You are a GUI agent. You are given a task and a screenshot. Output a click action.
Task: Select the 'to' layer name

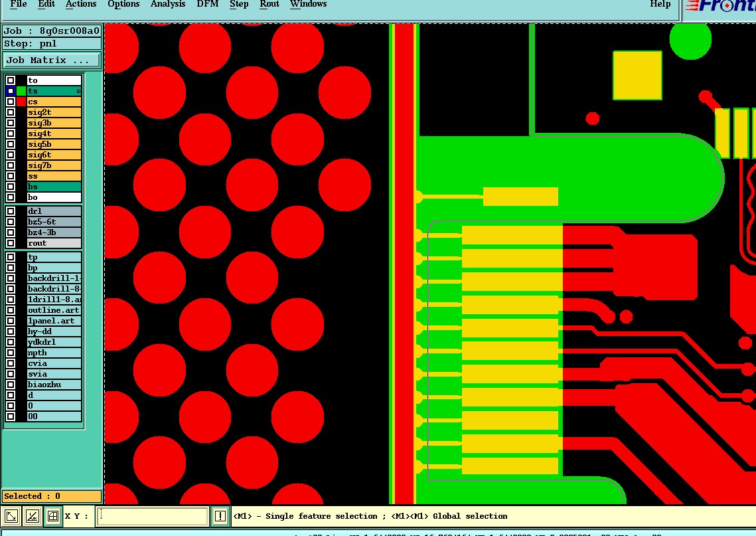[54, 80]
